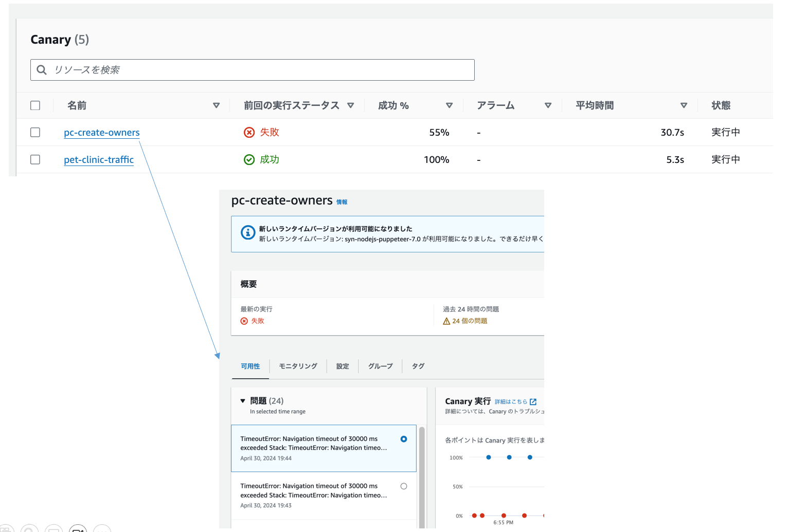
Task: Click the search magnifier icon in resource search
Action: pos(42,70)
